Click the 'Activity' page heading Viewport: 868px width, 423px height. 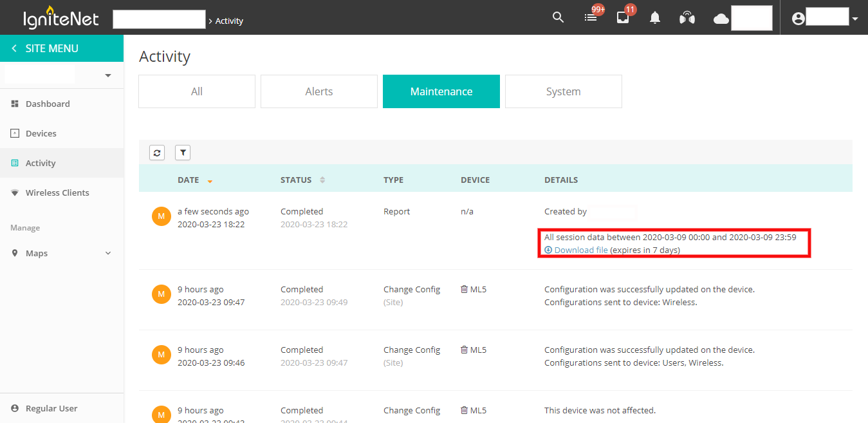tap(165, 57)
